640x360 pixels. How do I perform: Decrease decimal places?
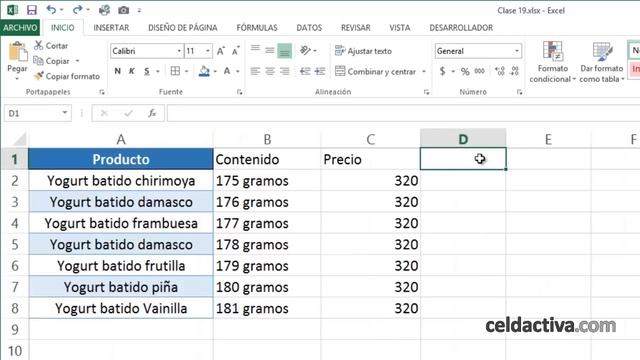point(515,71)
